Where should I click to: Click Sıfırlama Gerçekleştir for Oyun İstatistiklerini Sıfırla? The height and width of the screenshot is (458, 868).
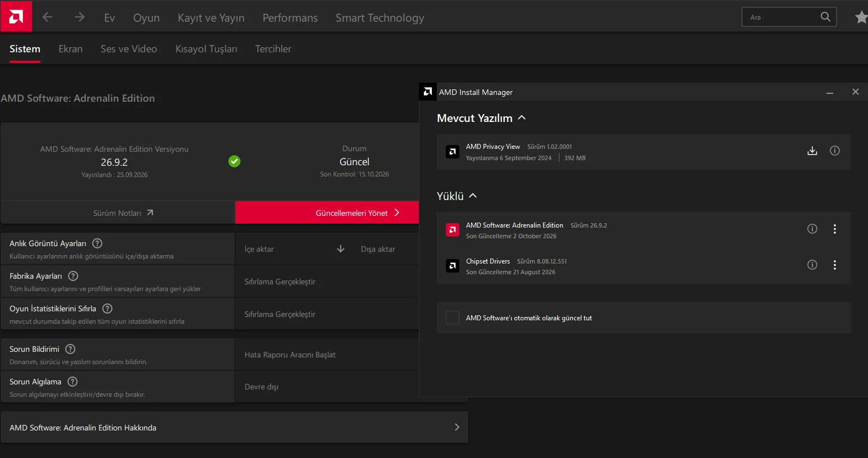(x=280, y=314)
